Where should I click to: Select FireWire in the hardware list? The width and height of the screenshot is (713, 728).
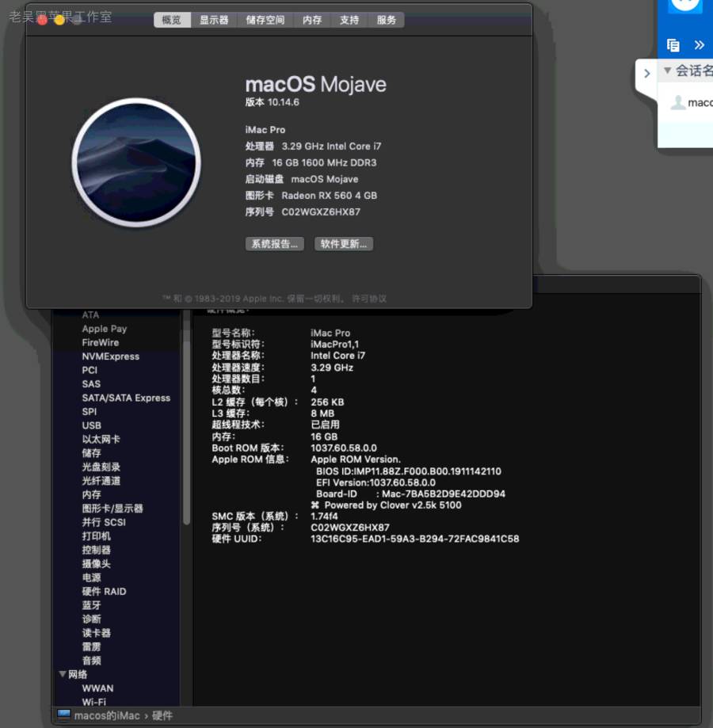tap(101, 343)
